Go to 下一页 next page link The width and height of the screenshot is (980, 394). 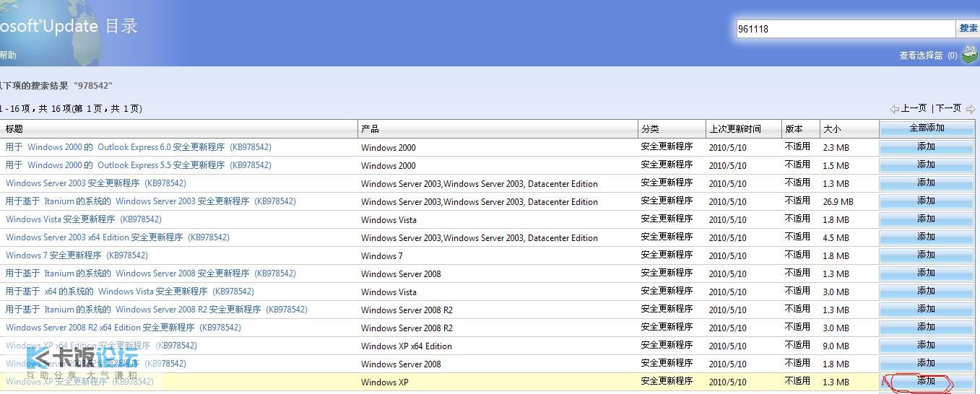point(949,108)
